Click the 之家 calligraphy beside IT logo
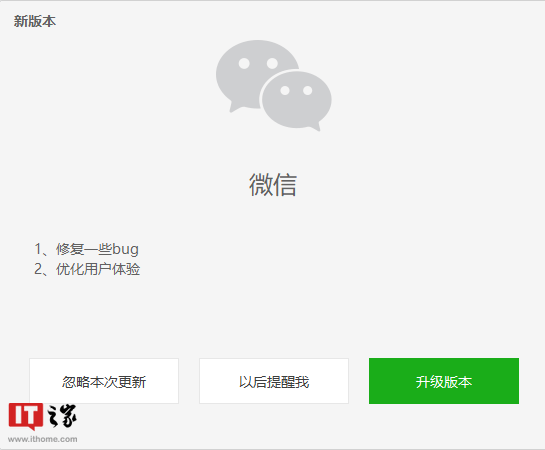This screenshot has height=450, width=545. tap(61, 416)
